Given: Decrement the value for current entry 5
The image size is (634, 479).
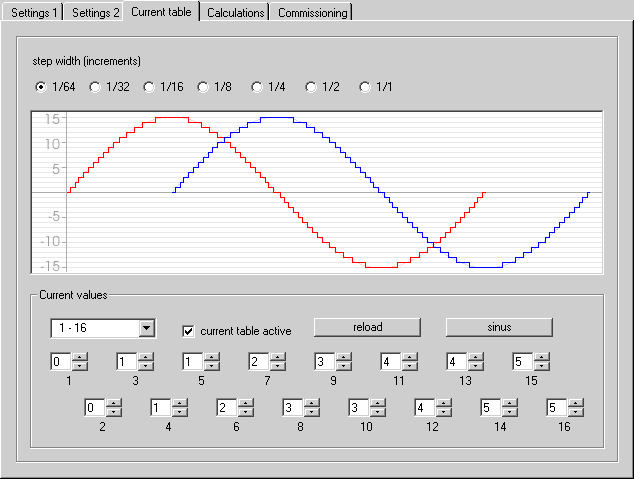Looking at the screenshot, I should 212,366.
